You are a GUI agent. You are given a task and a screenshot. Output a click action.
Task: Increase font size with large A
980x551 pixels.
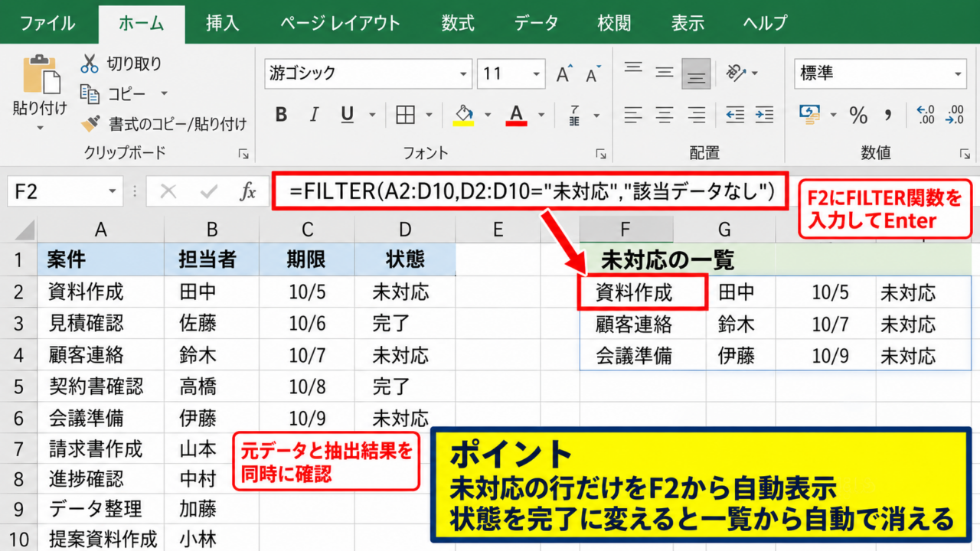(564, 74)
